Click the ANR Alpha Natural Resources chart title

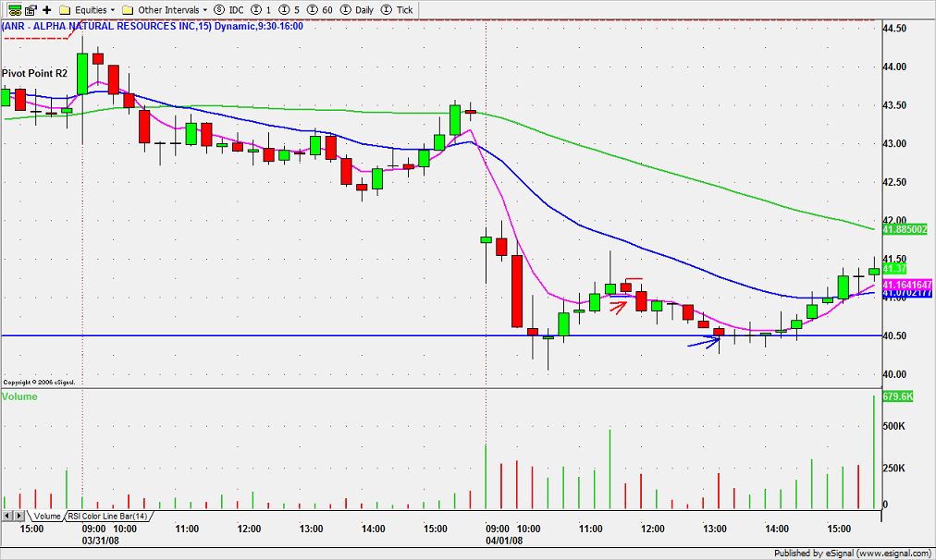153,26
